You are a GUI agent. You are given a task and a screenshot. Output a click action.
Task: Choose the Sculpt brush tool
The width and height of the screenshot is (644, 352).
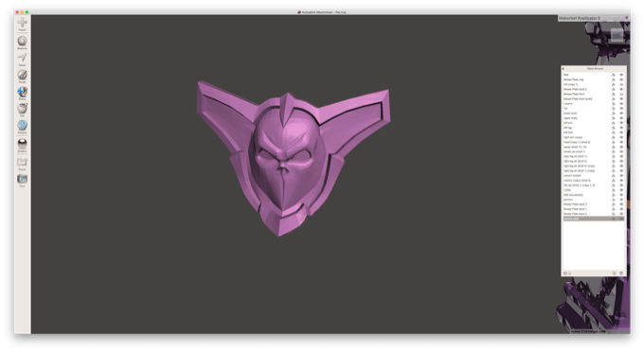[22, 77]
